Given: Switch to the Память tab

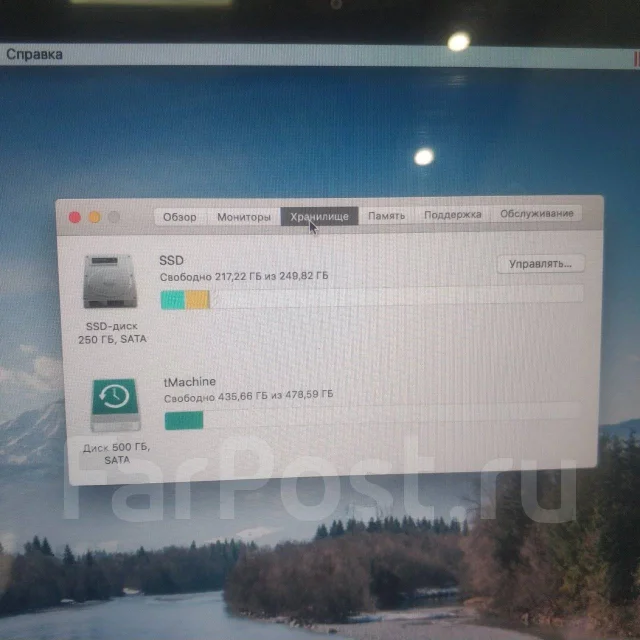Looking at the screenshot, I should [386, 215].
